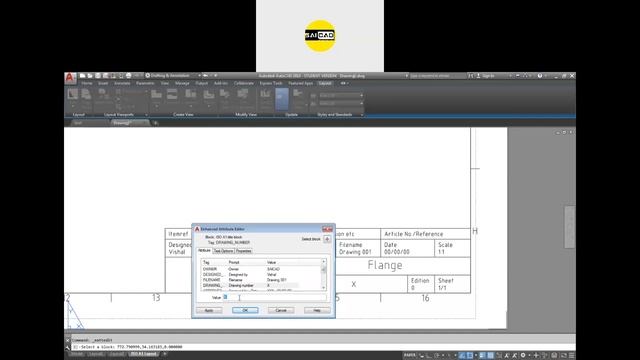The height and width of the screenshot is (360, 640).
Task: Click Help in Enhanced Attribute Editor
Action: [x=317, y=311]
